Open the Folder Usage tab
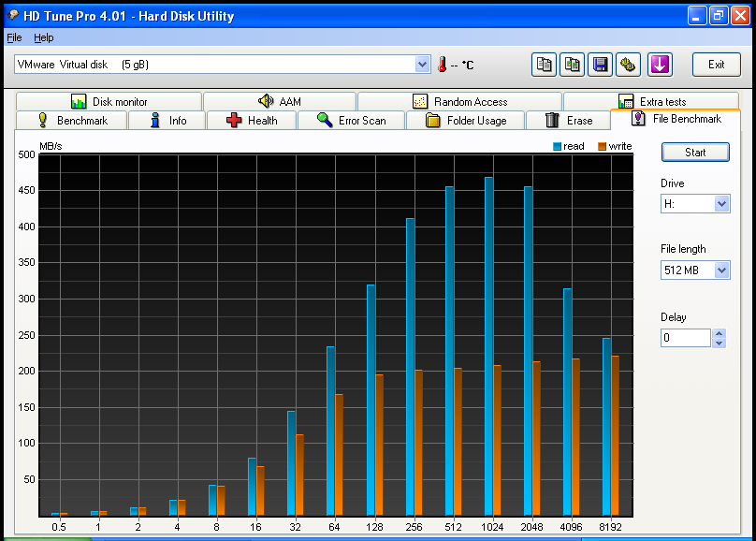Screen dimensions: 756x541 click(466, 121)
